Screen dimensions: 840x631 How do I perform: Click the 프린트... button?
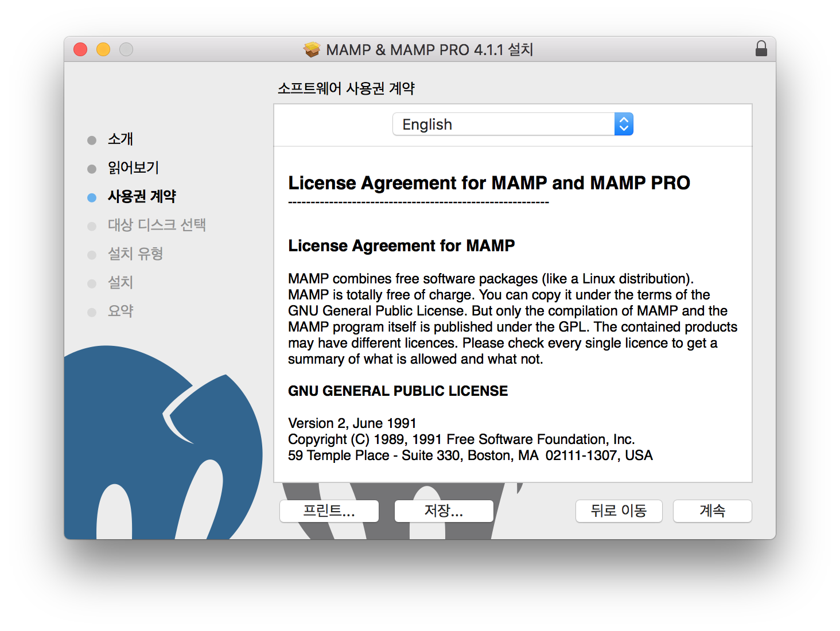coord(329,511)
